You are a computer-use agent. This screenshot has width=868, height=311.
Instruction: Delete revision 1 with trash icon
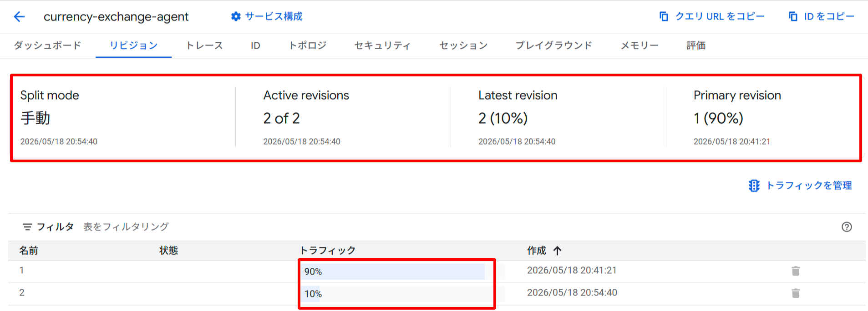click(796, 271)
